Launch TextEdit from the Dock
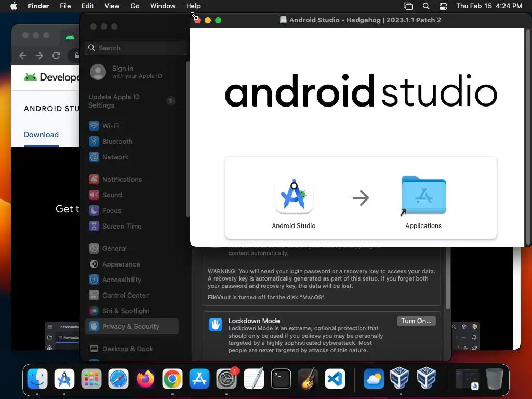The height and width of the screenshot is (399, 532). coord(254,379)
